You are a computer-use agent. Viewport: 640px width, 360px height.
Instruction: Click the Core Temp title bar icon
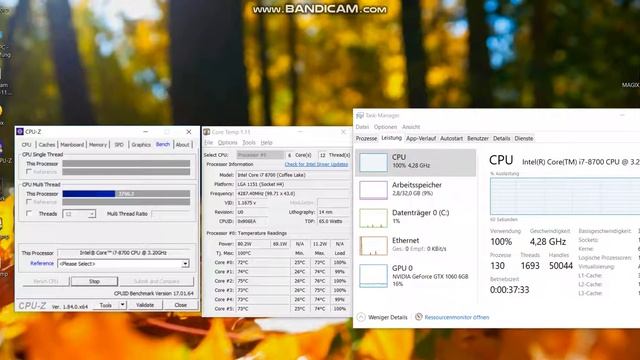pos(207,132)
